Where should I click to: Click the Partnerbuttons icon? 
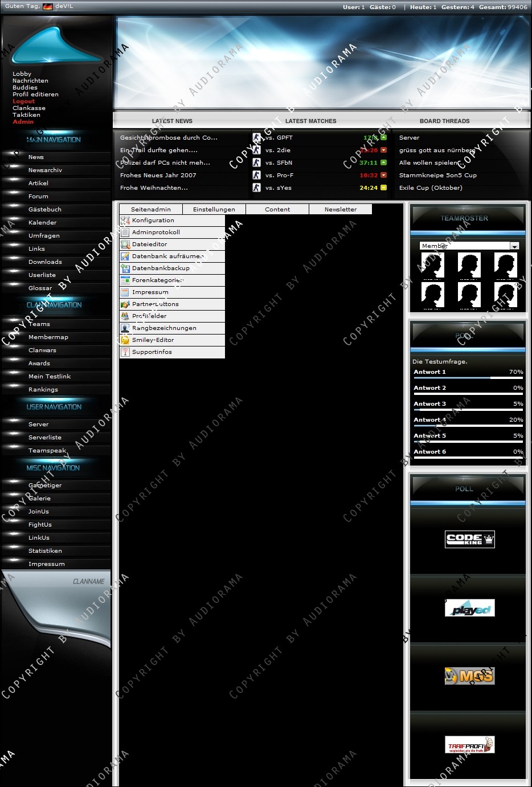(x=125, y=304)
